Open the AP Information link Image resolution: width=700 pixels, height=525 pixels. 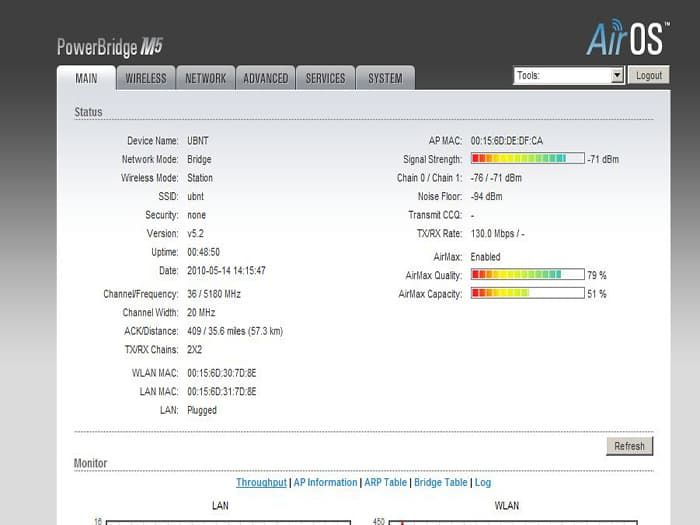tap(325, 483)
